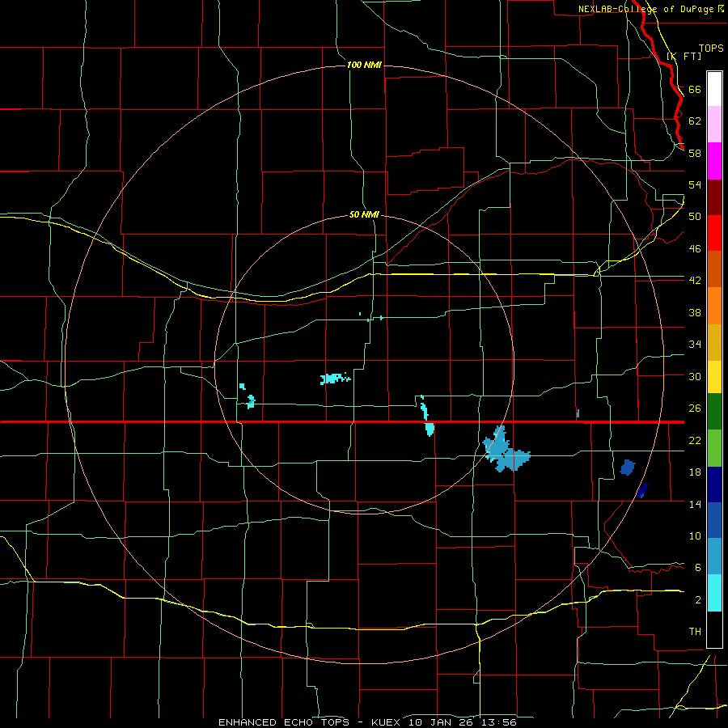Screen dimensions: 728x728
Task: Select the burnt orange legend color block
Action: tap(714, 269)
